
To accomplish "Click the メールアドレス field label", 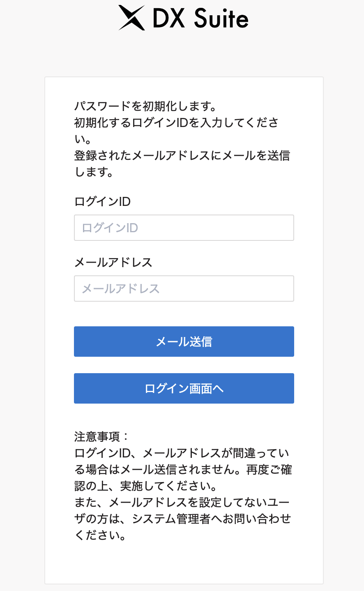I will (113, 263).
